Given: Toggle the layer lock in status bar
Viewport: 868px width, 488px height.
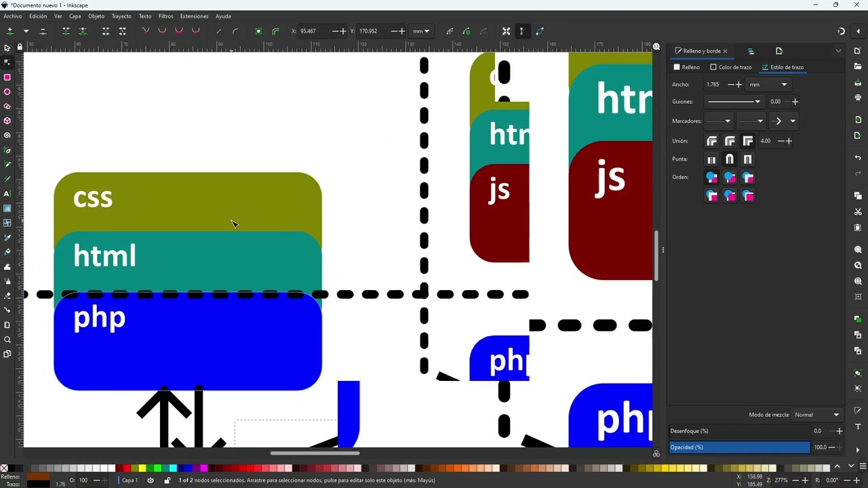Looking at the screenshot, I should [x=167, y=480].
